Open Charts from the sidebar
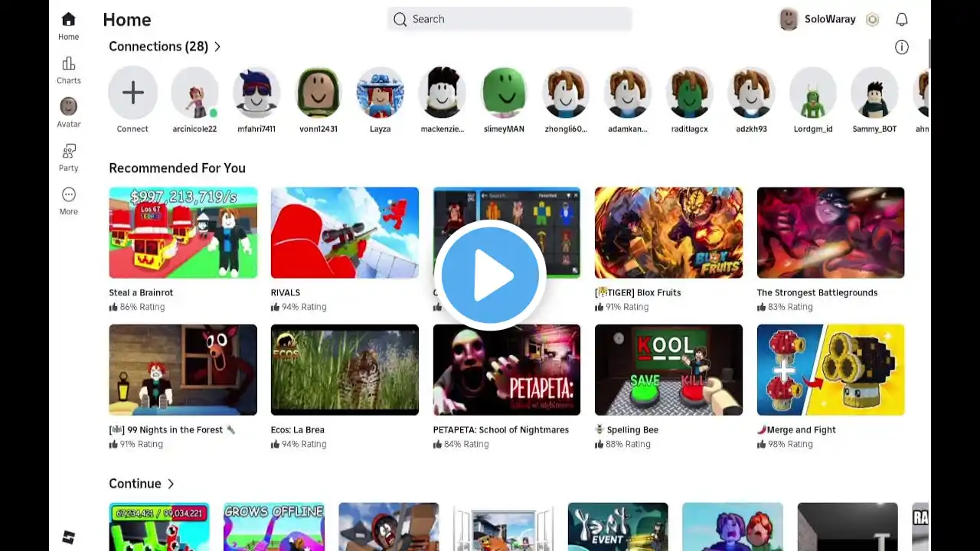980x551 pixels. pos(68,70)
